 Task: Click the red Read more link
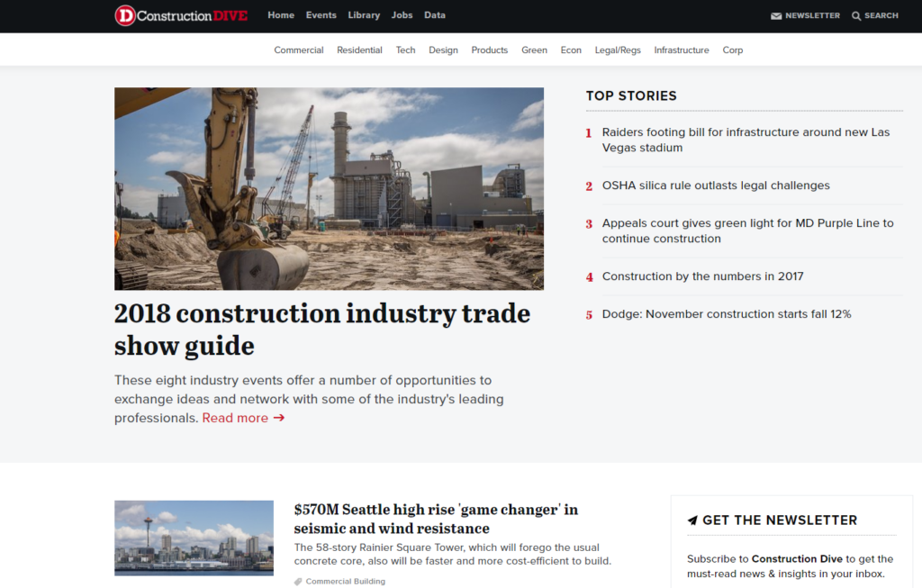[x=243, y=418]
